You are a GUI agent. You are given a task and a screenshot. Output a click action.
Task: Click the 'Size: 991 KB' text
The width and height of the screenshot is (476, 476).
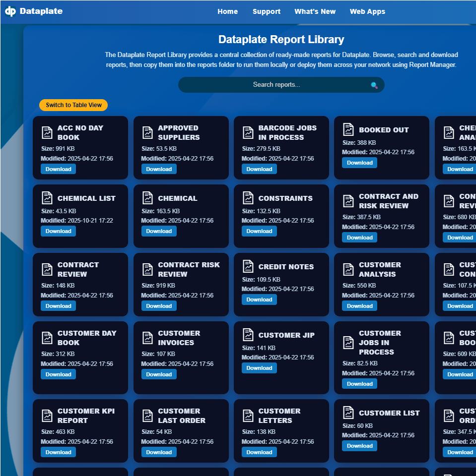(58, 149)
